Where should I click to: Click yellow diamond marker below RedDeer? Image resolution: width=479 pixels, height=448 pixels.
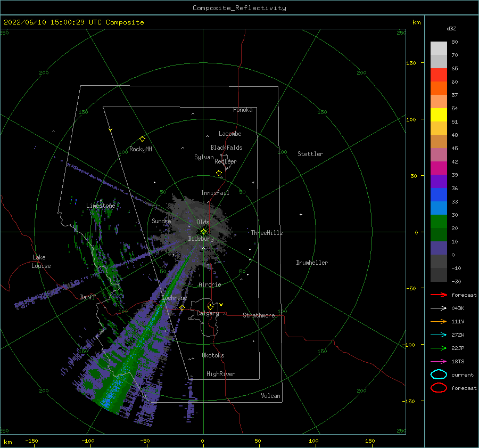point(219,173)
